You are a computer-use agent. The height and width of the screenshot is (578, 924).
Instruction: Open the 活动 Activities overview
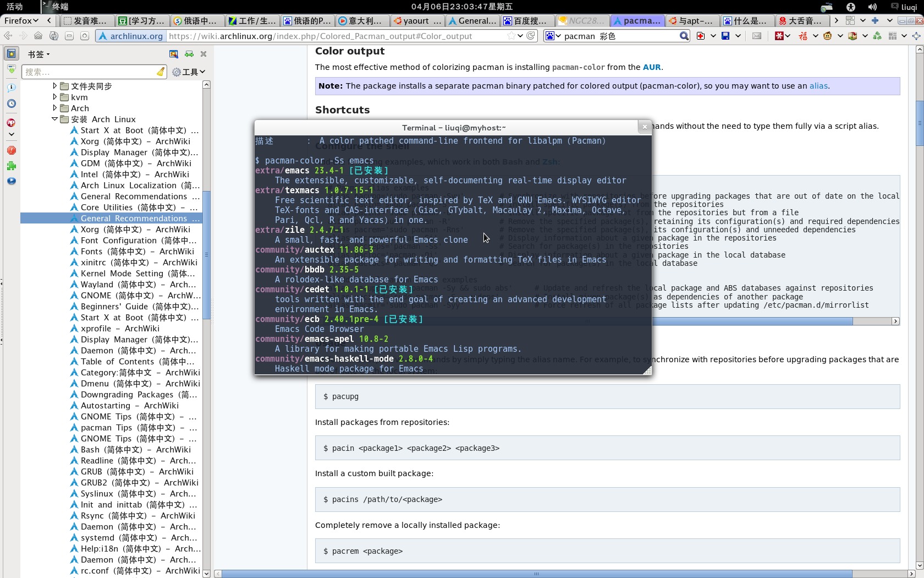(15, 7)
